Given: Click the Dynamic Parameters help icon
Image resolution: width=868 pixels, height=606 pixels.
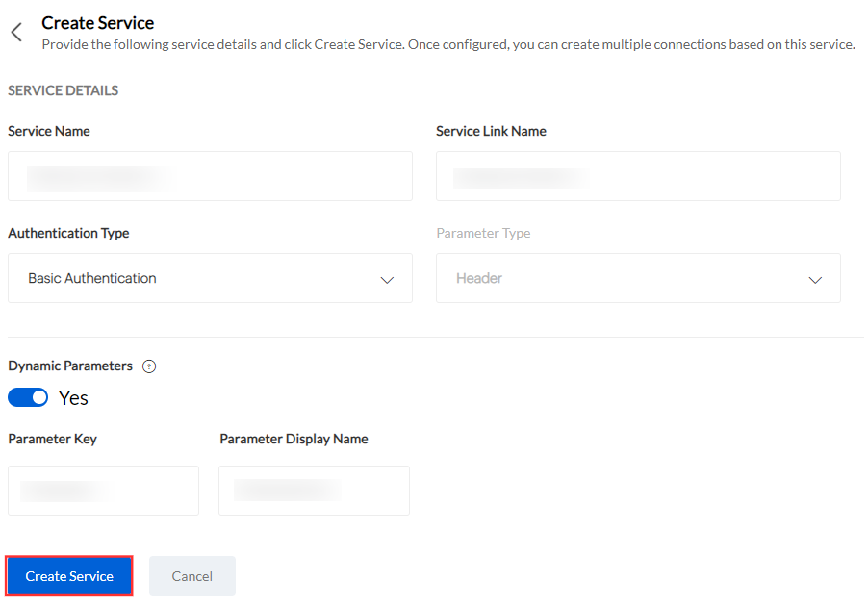Looking at the screenshot, I should point(149,366).
